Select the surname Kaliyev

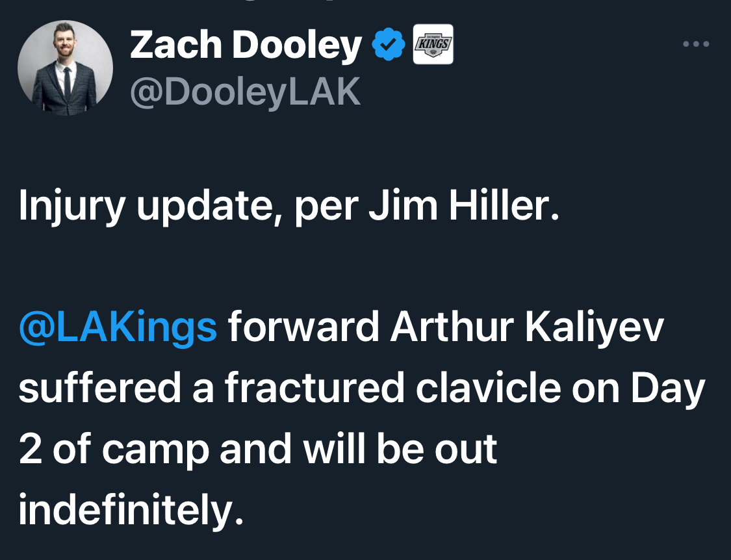595,327
